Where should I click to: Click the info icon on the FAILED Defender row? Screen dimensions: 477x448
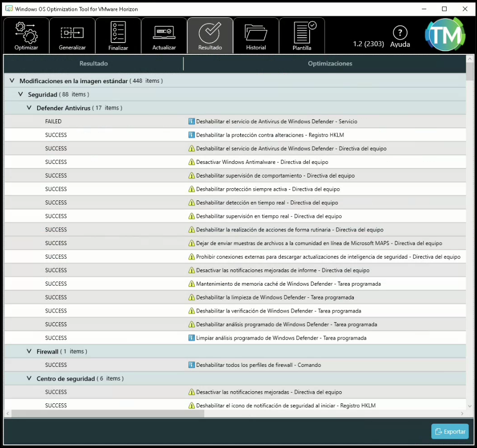(192, 122)
